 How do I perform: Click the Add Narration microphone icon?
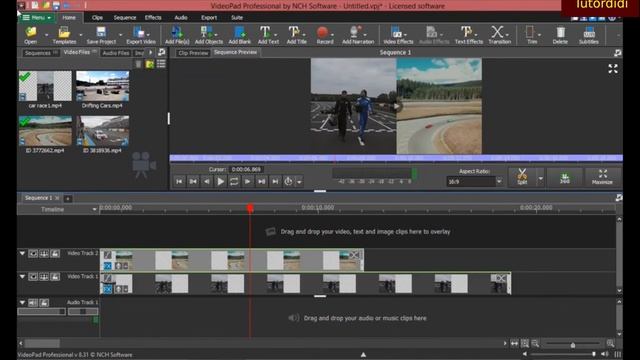[358, 35]
